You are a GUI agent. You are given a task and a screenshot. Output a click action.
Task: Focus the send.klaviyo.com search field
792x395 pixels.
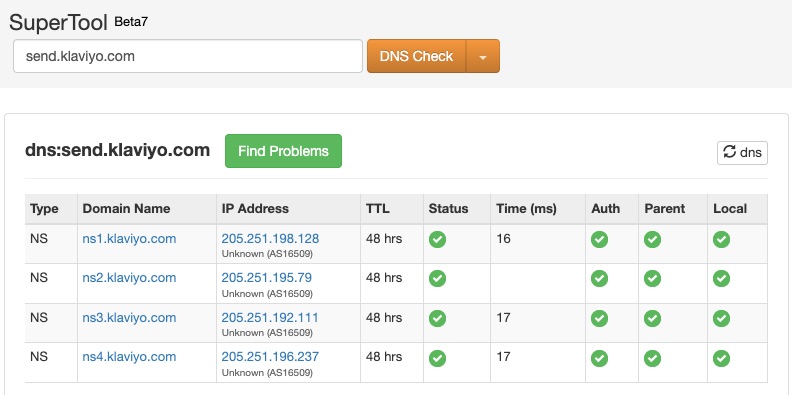188,56
